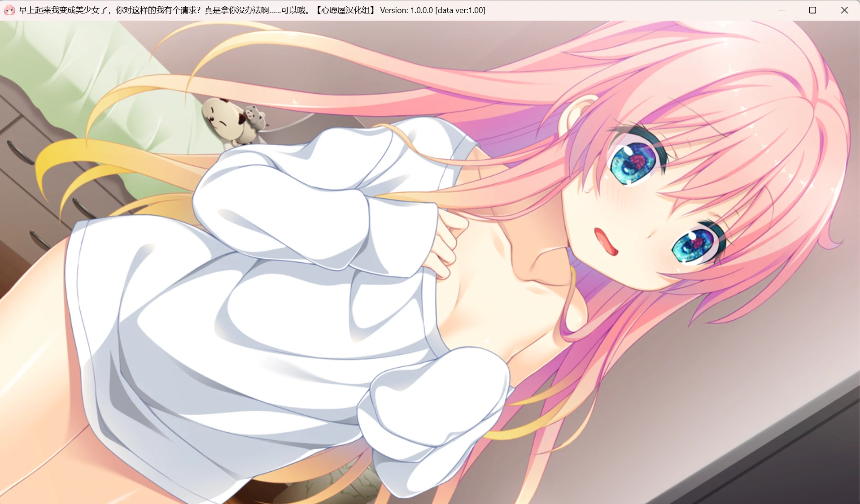
Task: Minimize the game window
Action: point(781,10)
